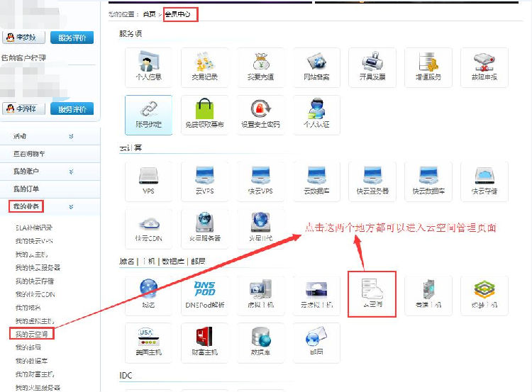The height and width of the screenshot is (392, 532).
Task: Open the 个人信息 personal info icon
Action: coord(148,67)
